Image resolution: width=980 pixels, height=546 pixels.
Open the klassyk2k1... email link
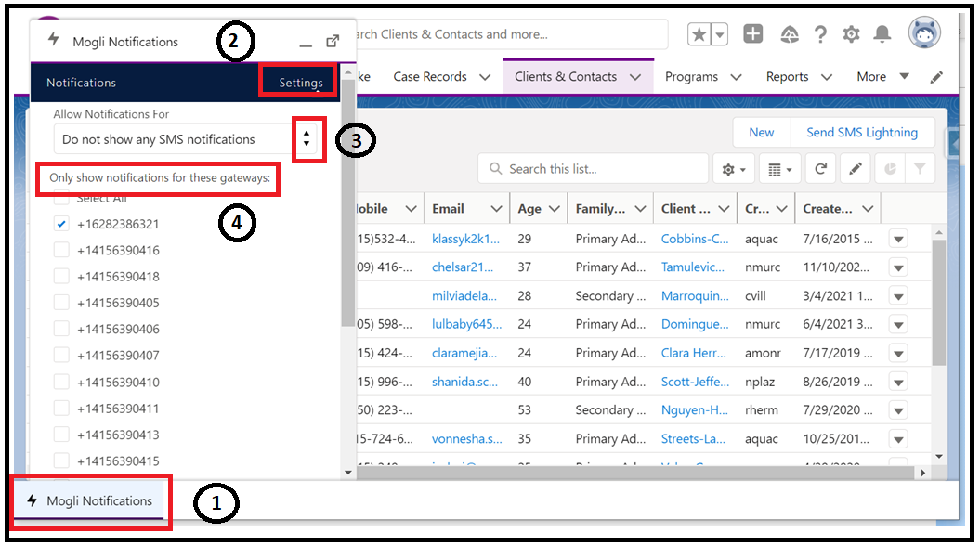(x=465, y=239)
